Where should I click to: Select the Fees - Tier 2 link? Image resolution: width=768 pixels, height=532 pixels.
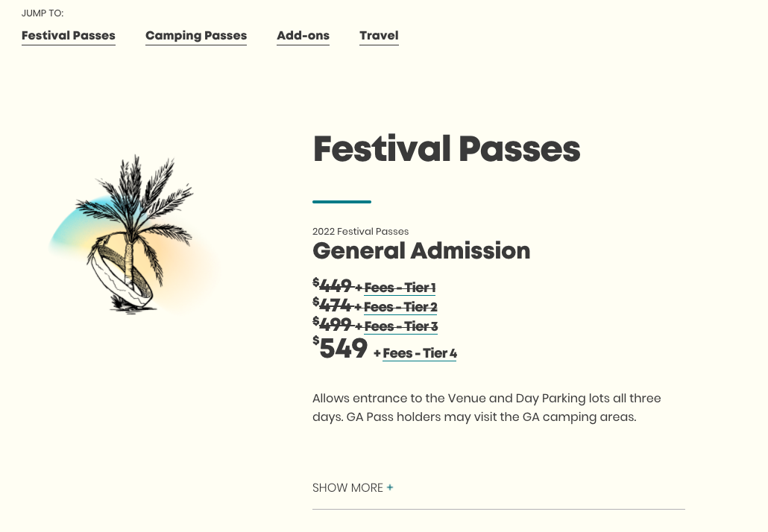pos(401,307)
